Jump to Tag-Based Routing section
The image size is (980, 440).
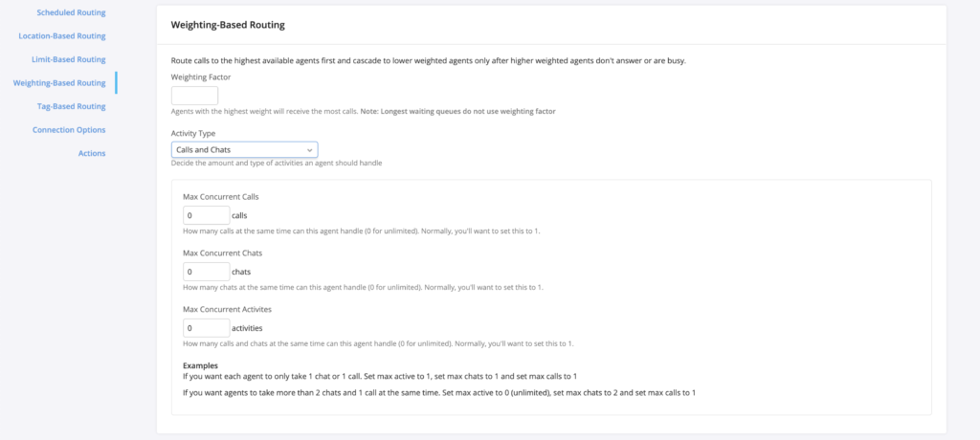72,106
